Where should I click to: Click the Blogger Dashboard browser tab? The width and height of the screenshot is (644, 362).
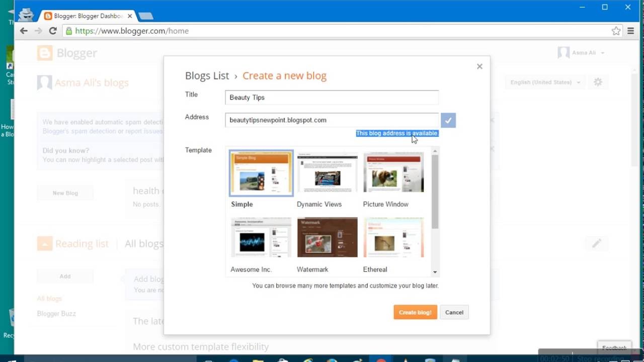(x=88, y=16)
